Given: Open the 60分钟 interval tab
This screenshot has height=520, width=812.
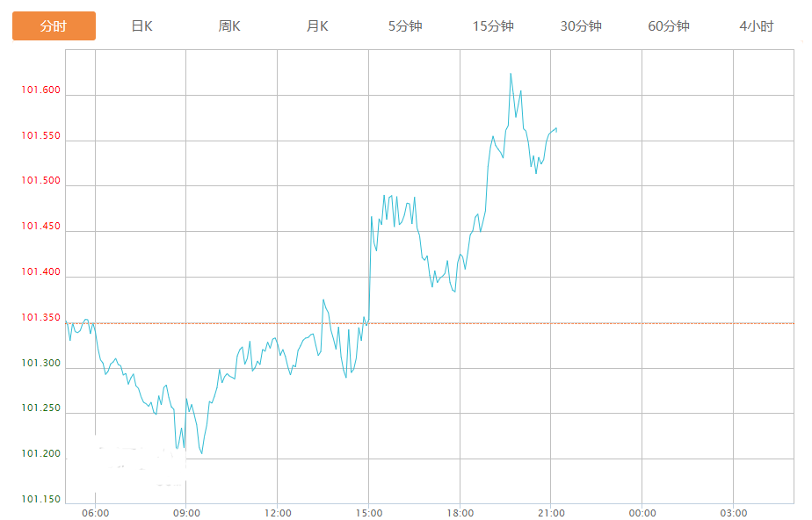Looking at the screenshot, I should point(669,26).
